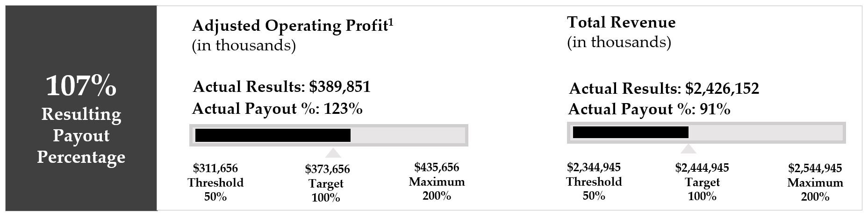Click Actual Payout 123% text

(x=277, y=109)
